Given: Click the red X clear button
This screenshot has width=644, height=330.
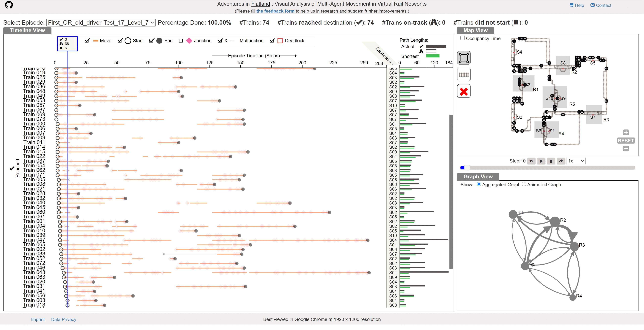Looking at the screenshot, I should [x=464, y=91].
